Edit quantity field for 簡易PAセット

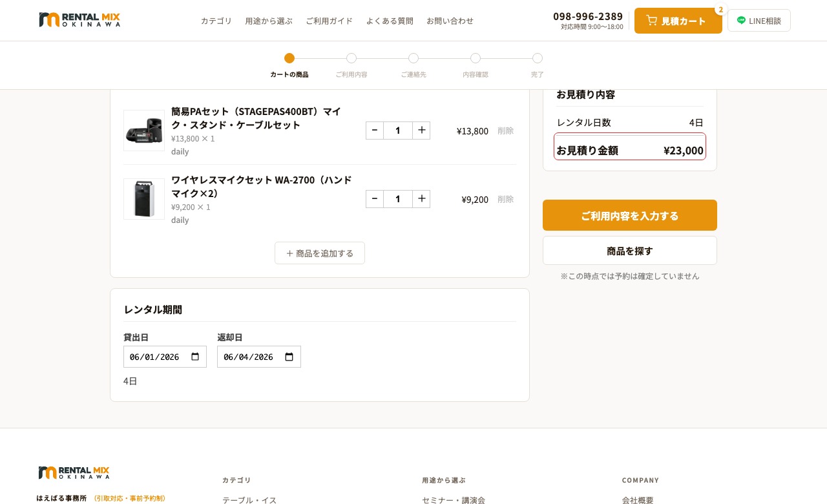click(398, 131)
